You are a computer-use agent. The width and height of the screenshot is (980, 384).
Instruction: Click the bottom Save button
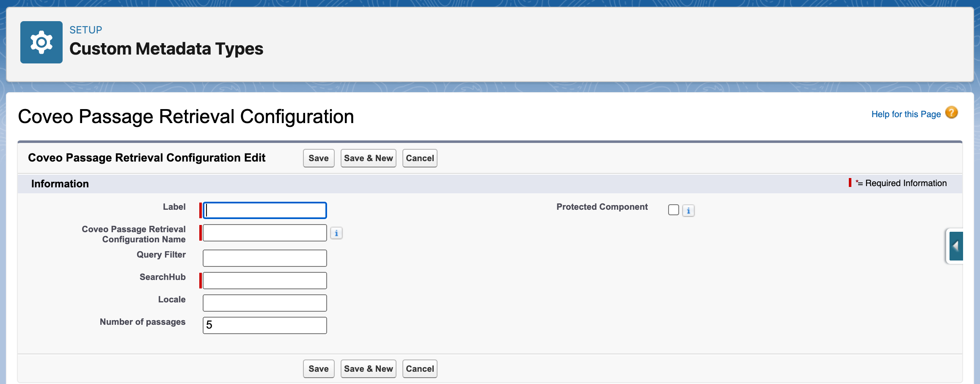tap(319, 369)
